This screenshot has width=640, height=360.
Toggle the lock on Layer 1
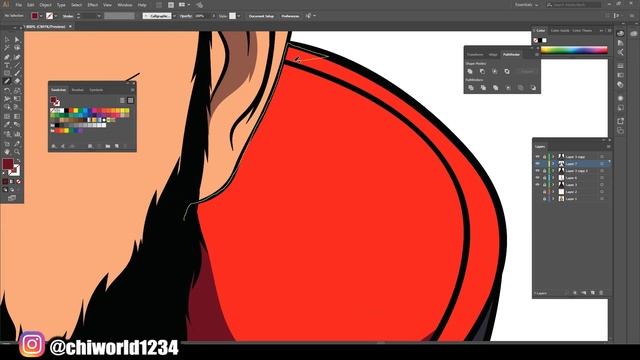click(544, 198)
